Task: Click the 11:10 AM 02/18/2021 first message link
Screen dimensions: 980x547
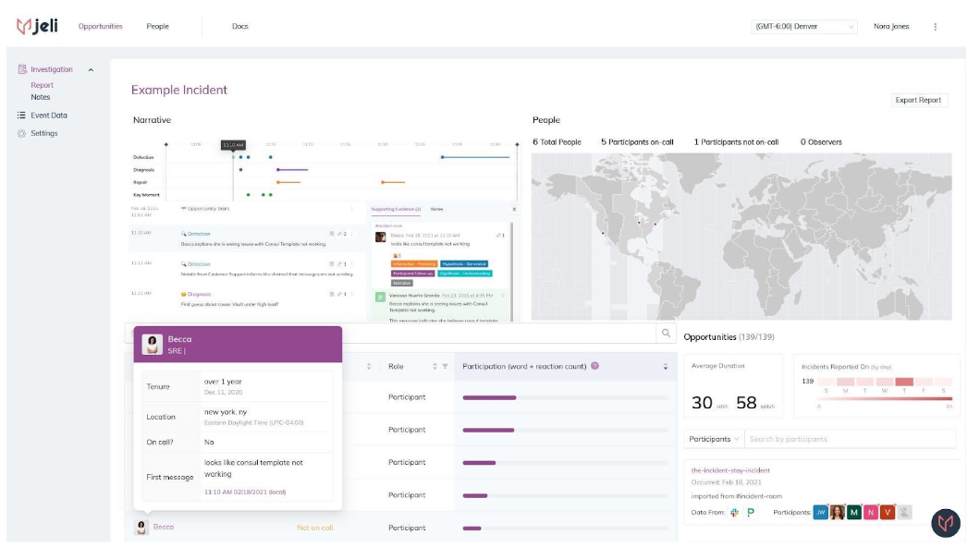Action: [245, 492]
